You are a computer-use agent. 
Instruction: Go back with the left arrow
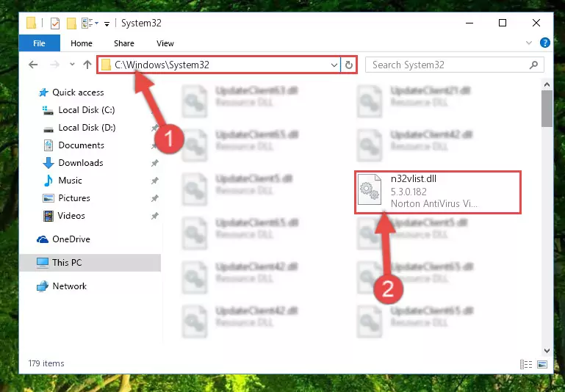pyautogui.click(x=33, y=65)
